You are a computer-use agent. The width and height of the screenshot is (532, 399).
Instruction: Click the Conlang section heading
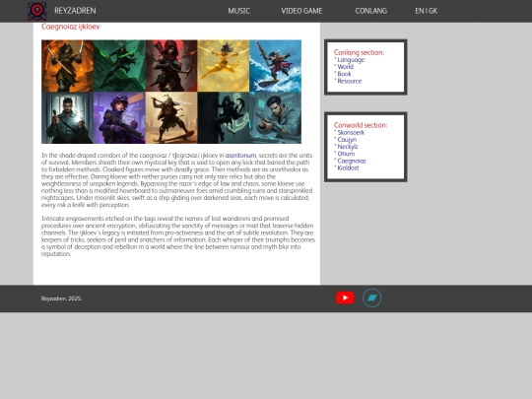pos(359,52)
